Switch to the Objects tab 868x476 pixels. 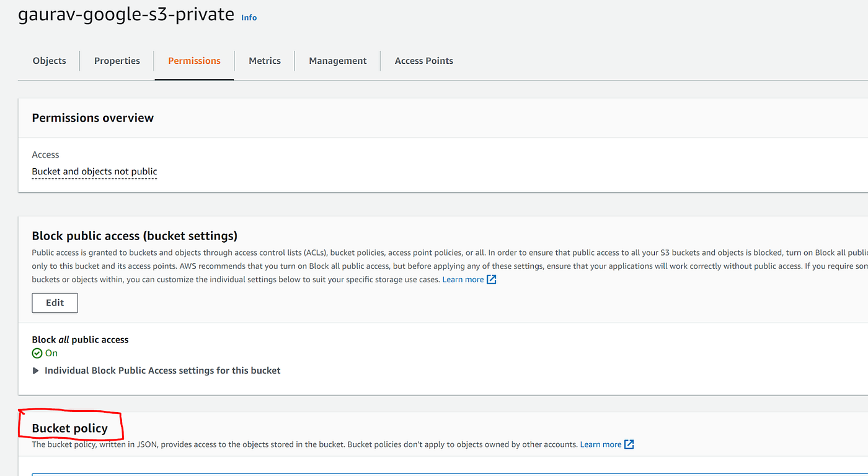click(49, 60)
